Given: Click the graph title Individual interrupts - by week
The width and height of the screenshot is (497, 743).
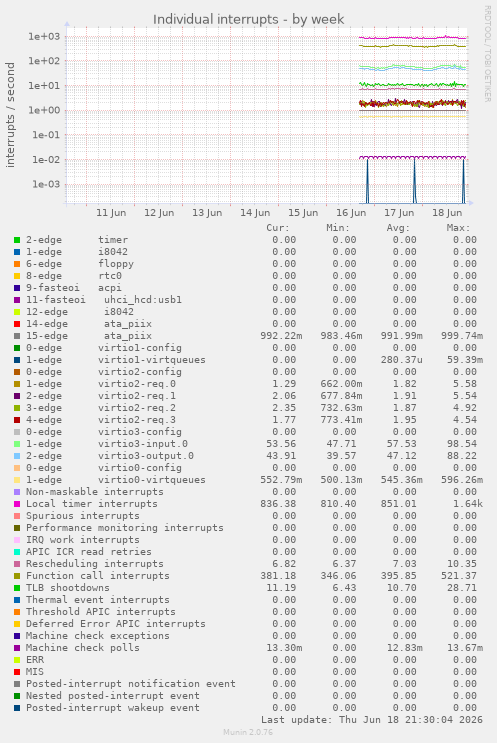Looking at the screenshot, I should click(x=248, y=19).
